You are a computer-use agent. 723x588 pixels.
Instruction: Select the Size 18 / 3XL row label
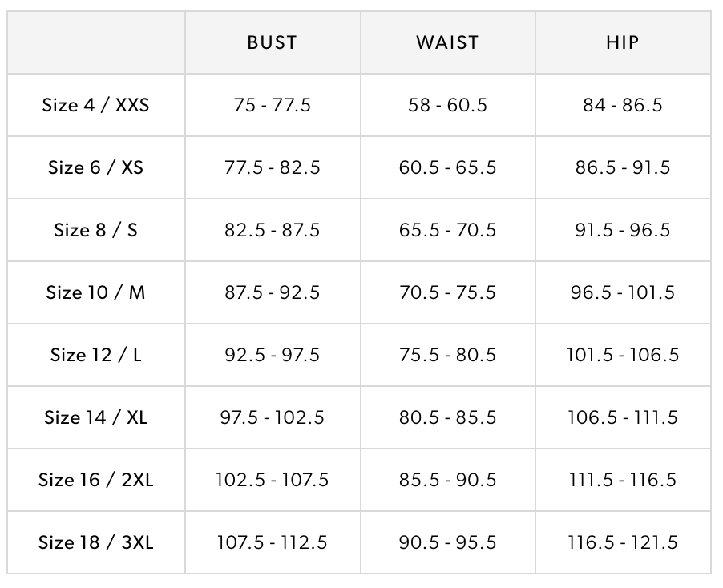96,542
